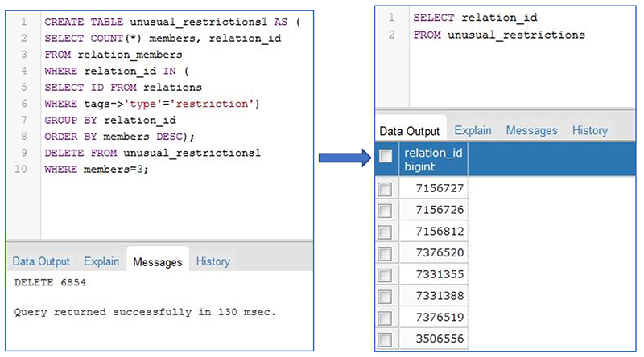Open History tab above relation_id results
Image resolution: width=644 pixels, height=357 pixels.
[589, 130]
